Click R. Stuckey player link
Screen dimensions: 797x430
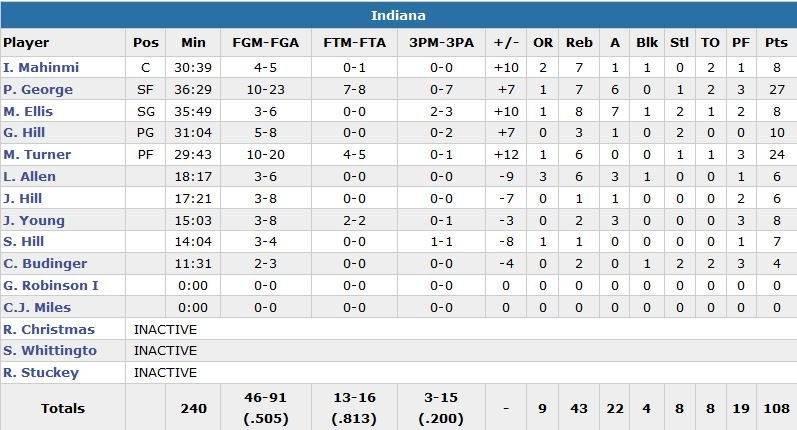coord(41,373)
